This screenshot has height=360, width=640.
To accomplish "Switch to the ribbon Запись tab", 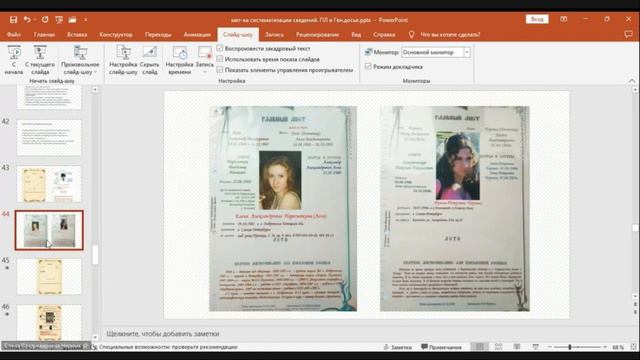I will pyautogui.click(x=274, y=35).
